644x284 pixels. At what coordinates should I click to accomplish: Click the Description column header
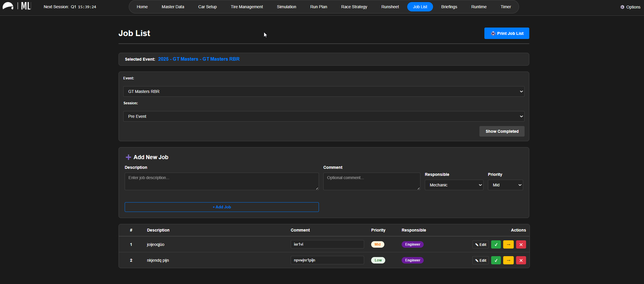158,230
